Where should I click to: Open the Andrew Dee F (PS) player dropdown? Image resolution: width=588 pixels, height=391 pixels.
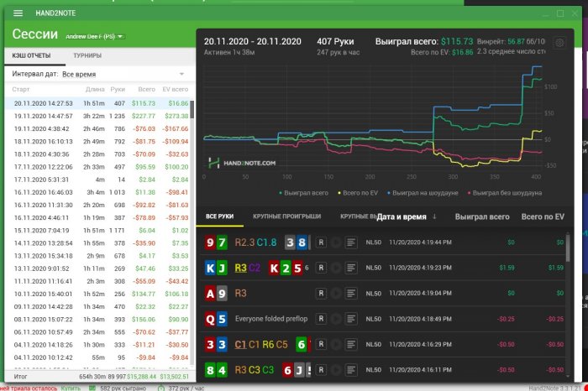coord(94,36)
